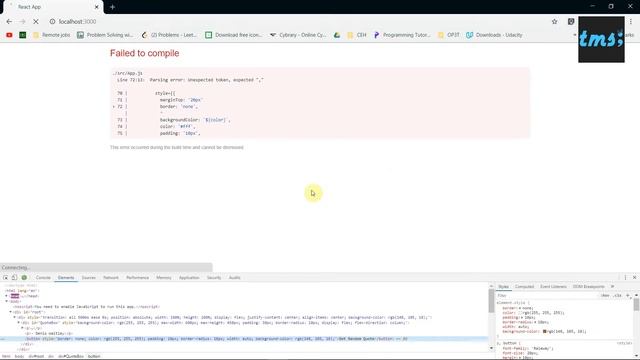
Task: Open the Remote jobs bookmark folder
Action: [x=51, y=35]
